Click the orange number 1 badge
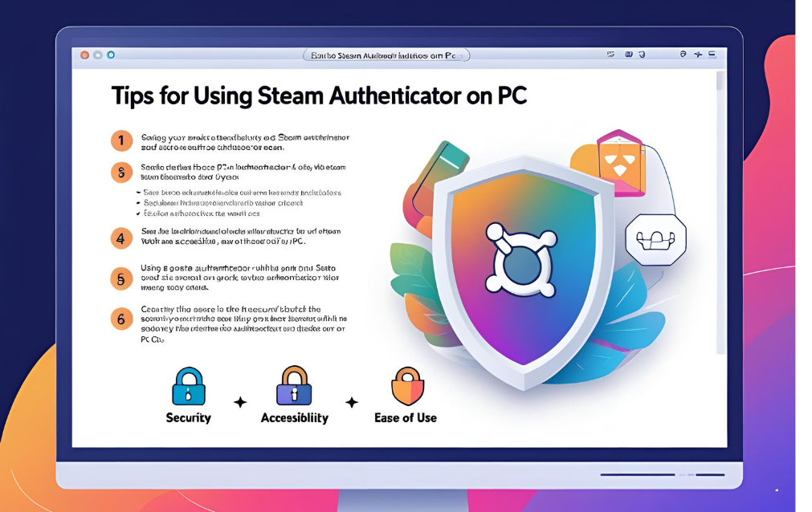The width and height of the screenshot is (812, 512). 121,140
